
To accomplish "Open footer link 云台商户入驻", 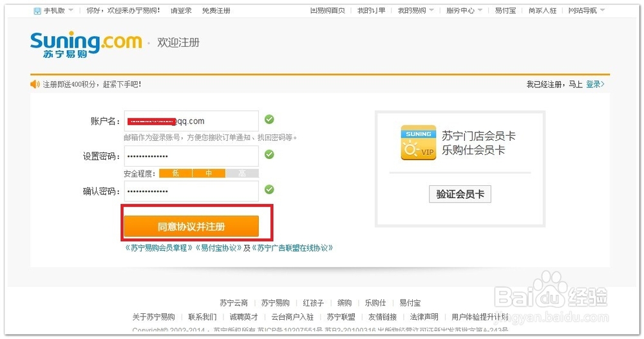I will pyautogui.click(x=292, y=317).
